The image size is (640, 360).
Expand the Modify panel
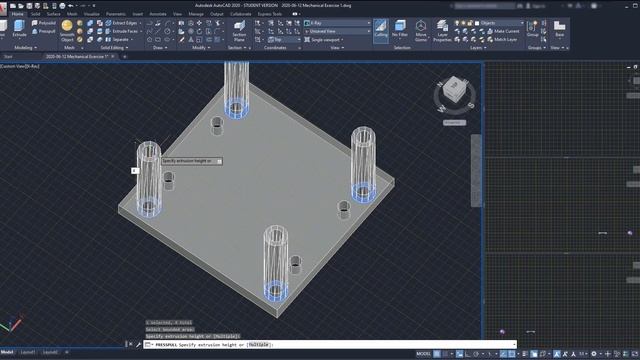click(201, 48)
